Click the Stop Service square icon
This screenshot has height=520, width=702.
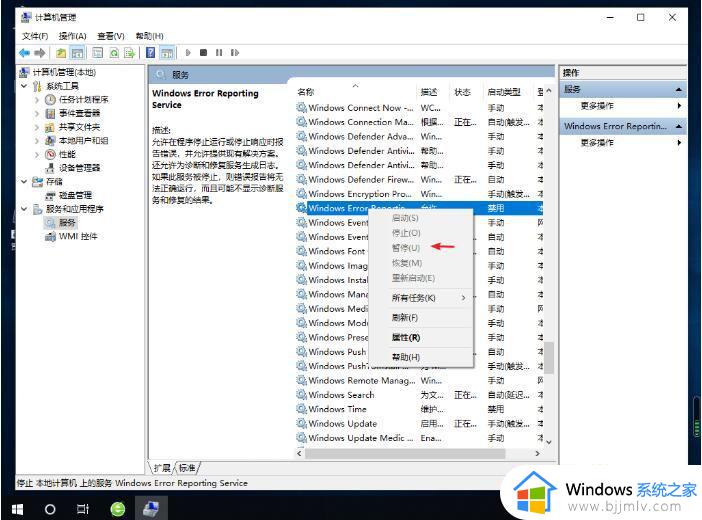203,53
